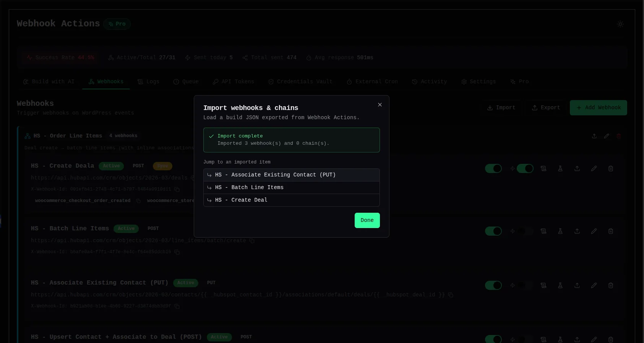The width and height of the screenshot is (644, 343).
Task: Click the Active/Total 27/31 stat
Action: [x=142, y=58]
